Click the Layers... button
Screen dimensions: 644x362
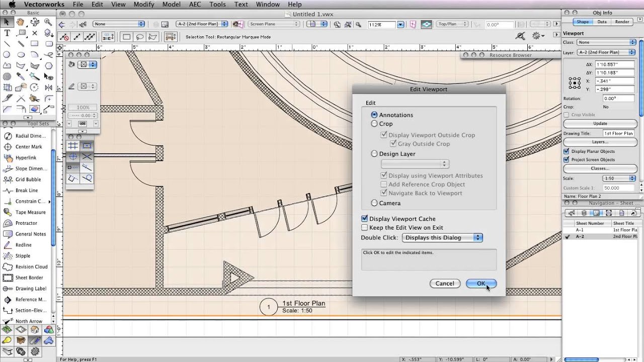pos(600,142)
